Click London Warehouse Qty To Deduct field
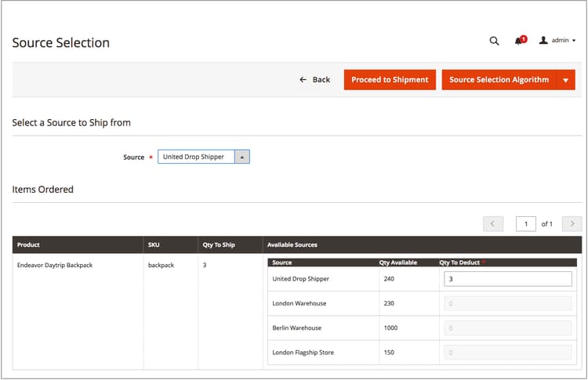 [508, 303]
